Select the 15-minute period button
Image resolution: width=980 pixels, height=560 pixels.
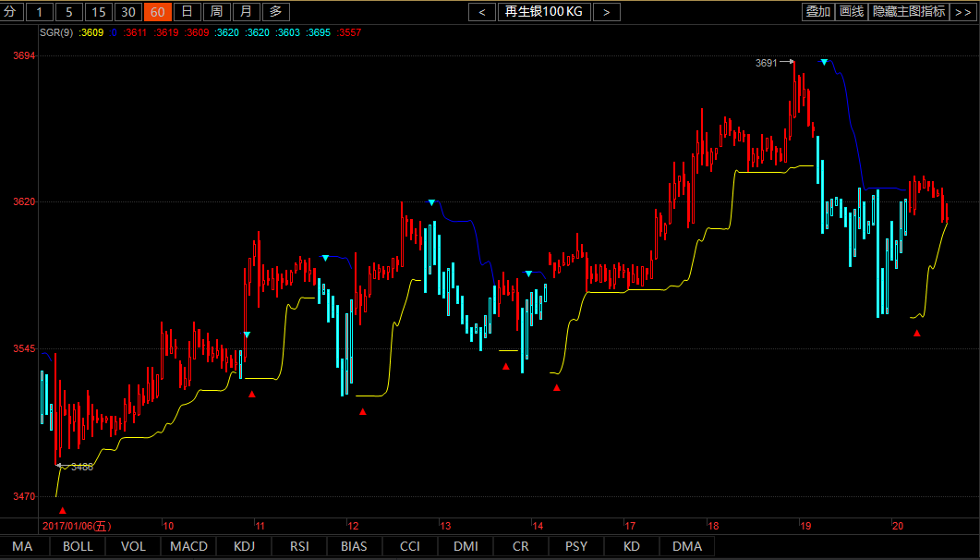tap(99, 12)
